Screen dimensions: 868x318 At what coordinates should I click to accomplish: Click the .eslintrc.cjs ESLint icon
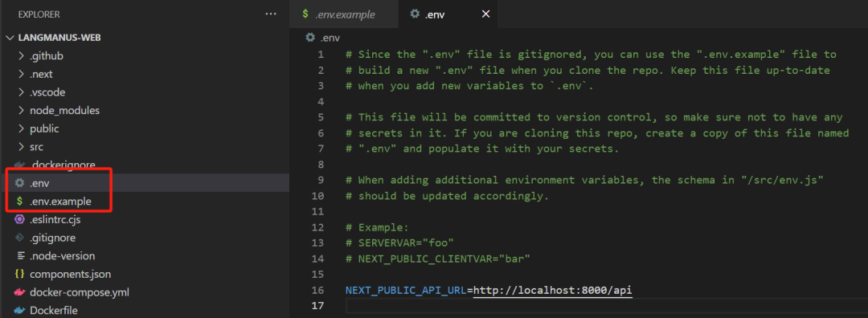pos(20,219)
